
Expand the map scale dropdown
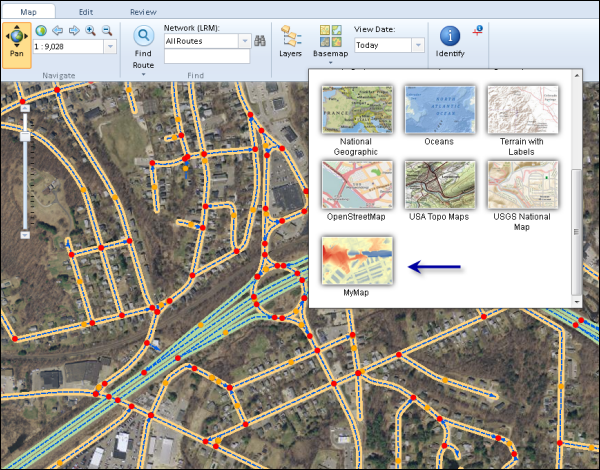pyautogui.click(x=109, y=46)
